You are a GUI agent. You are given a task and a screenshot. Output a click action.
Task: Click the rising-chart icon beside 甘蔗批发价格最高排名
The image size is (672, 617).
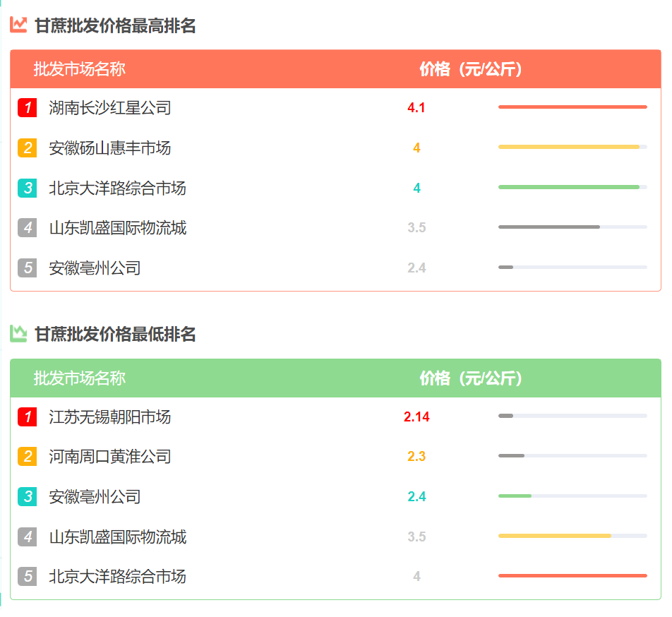(x=18, y=25)
